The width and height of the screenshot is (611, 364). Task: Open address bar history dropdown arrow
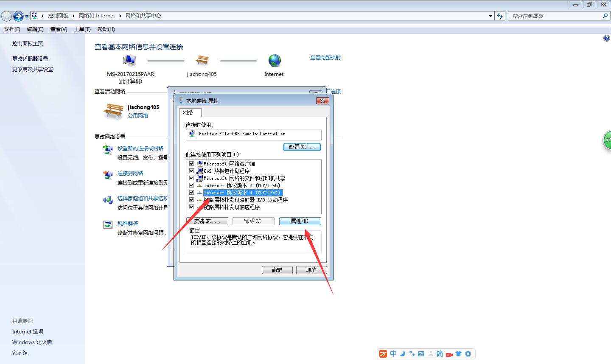pos(490,16)
